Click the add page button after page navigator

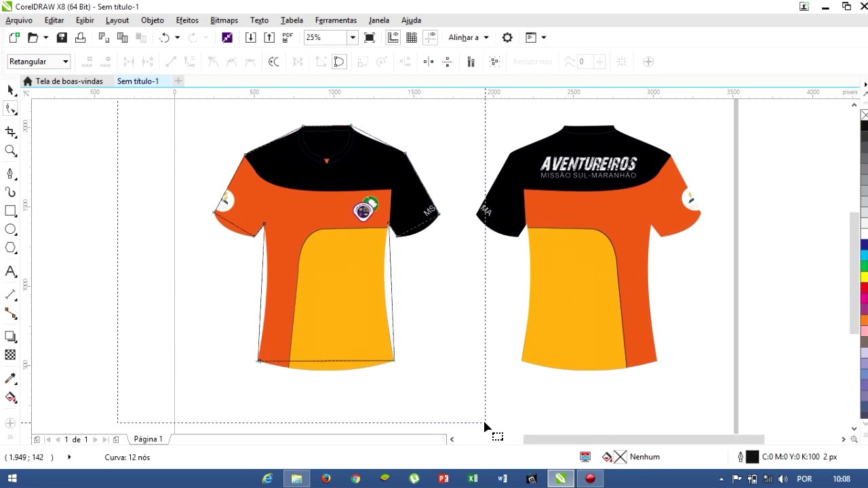116,440
